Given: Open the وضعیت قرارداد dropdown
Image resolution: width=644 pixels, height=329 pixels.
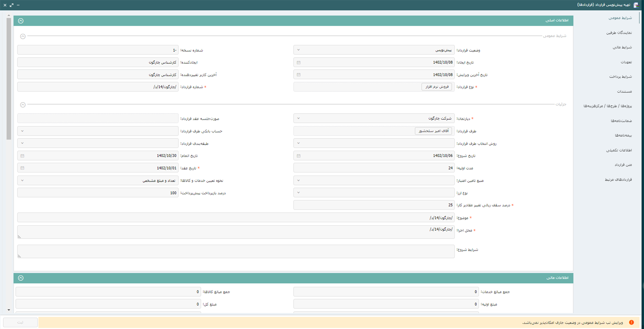Looking at the screenshot, I should point(299,50).
